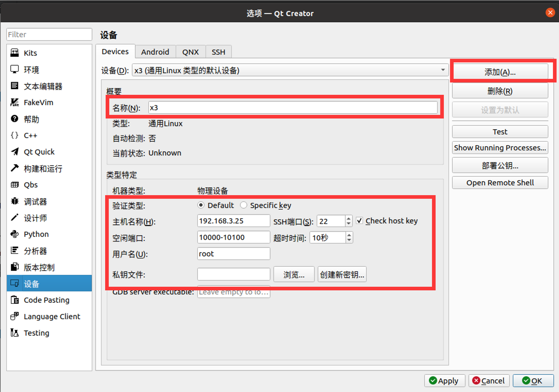Select the 版本控制 icon
Image resolution: width=559 pixels, height=392 pixels.
15,267
